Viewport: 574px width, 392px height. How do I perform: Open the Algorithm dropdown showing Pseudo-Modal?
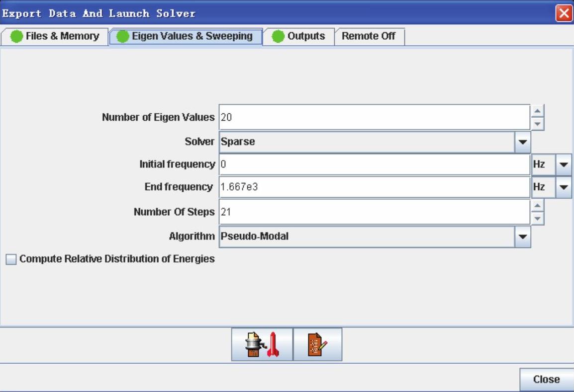(x=522, y=236)
